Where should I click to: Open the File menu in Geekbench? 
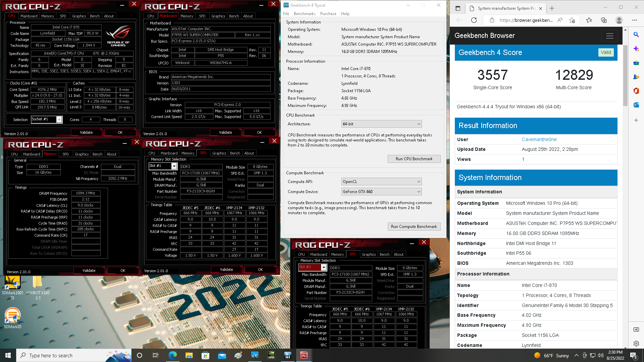click(286, 14)
